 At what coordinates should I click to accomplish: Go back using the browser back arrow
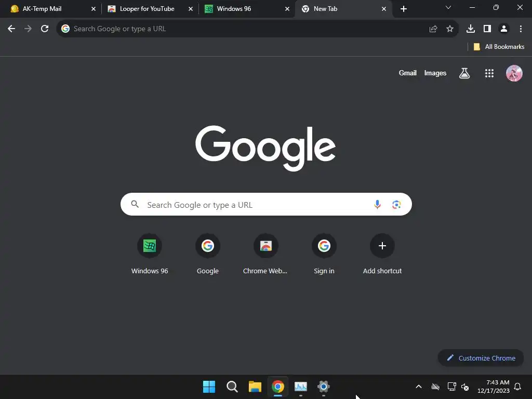click(11, 29)
